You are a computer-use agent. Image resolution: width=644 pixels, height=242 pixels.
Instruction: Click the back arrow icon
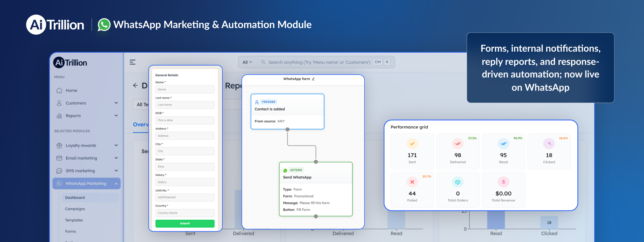[x=135, y=85]
